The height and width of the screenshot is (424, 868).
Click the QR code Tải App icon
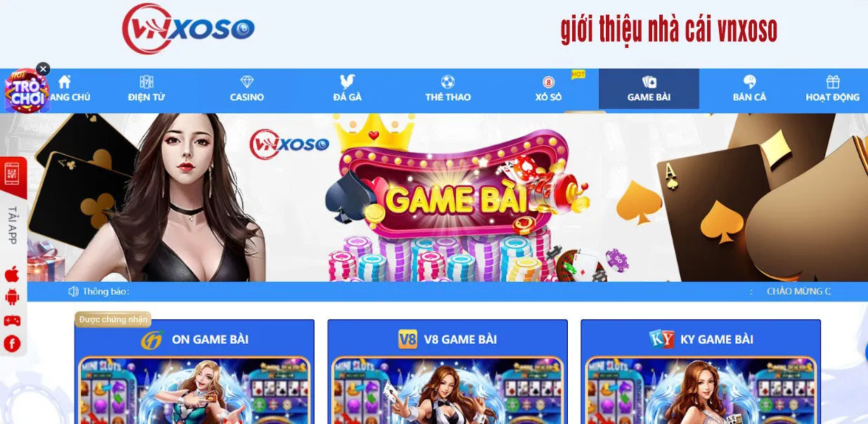point(13,174)
